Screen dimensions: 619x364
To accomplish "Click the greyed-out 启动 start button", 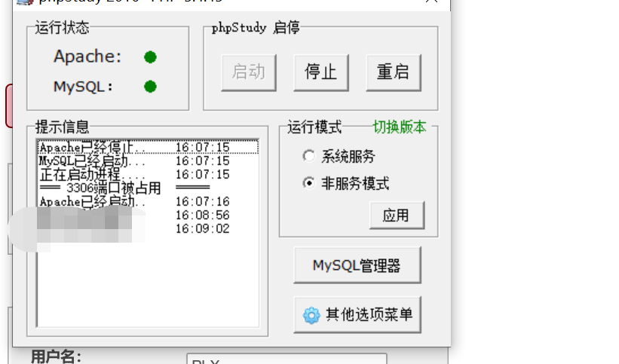I will (249, 72).
